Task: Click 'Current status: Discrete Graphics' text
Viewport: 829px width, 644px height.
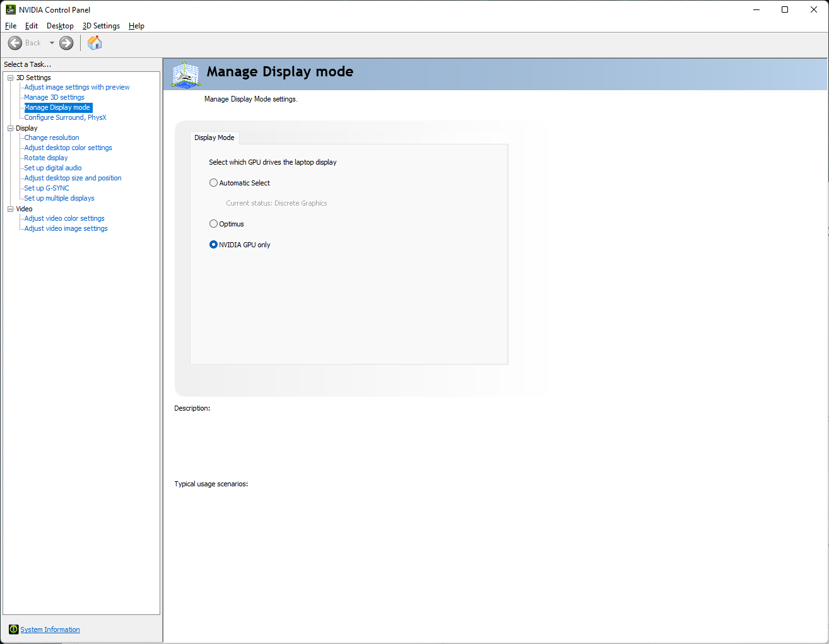Action: (x=276, y=203)
